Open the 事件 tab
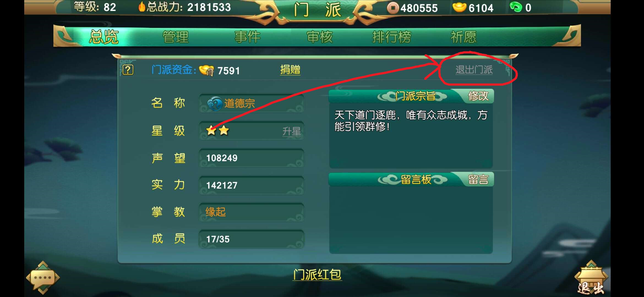 247,37
